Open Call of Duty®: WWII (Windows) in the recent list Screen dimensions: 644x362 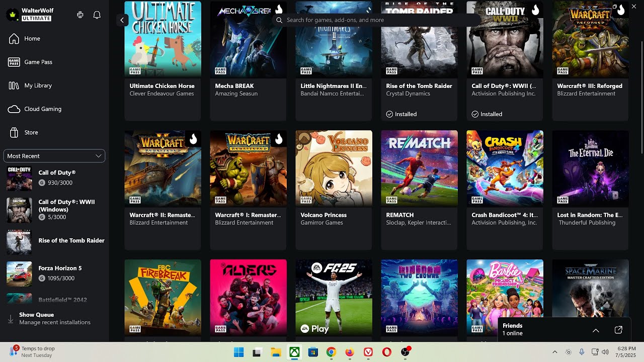tap(54, 210)
